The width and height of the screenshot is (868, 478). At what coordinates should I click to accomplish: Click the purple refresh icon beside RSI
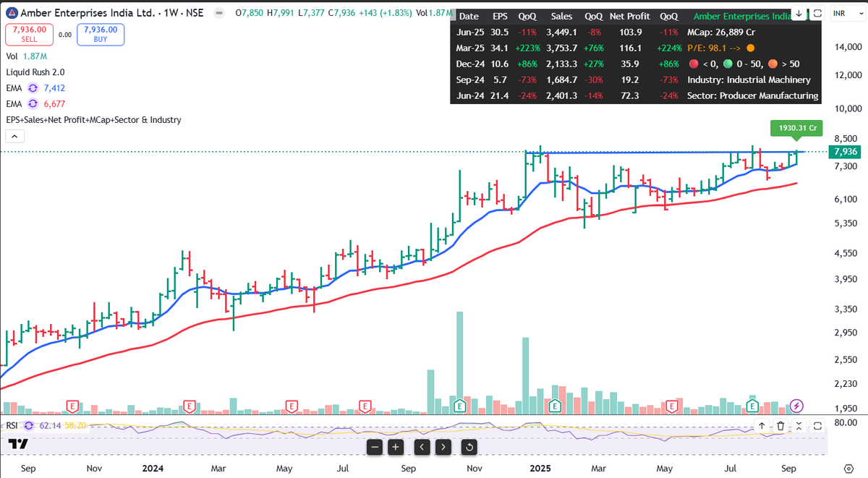point(29,425)
